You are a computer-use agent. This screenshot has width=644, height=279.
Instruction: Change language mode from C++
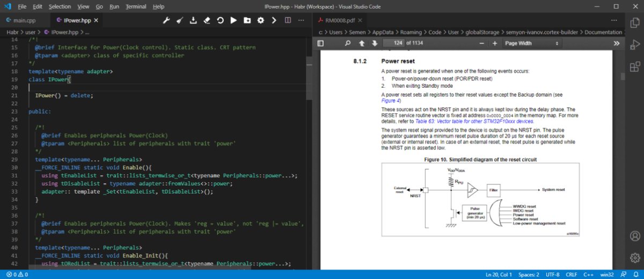point(589,274)
